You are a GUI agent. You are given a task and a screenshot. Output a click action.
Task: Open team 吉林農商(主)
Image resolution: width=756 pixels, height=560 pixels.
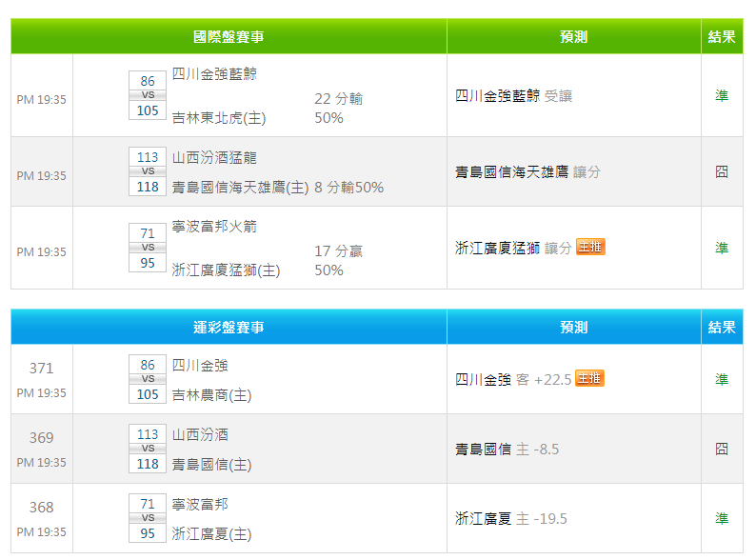pos(211,395)
